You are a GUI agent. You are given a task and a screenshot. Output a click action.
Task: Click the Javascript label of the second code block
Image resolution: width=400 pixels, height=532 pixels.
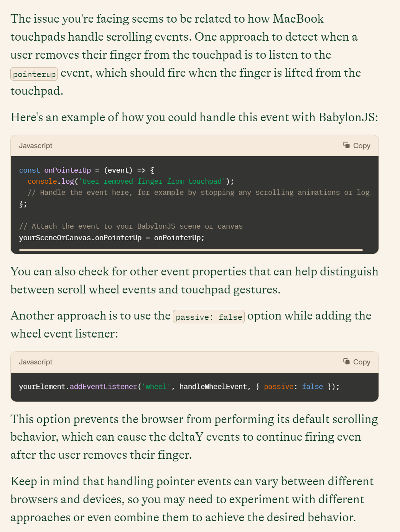(x=36, y=362)
